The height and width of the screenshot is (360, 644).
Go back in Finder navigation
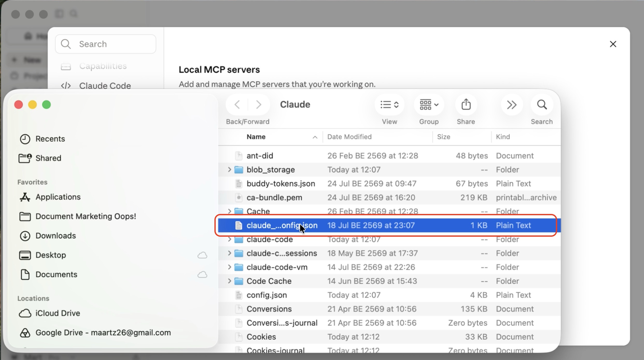click(x=237, y=105)
